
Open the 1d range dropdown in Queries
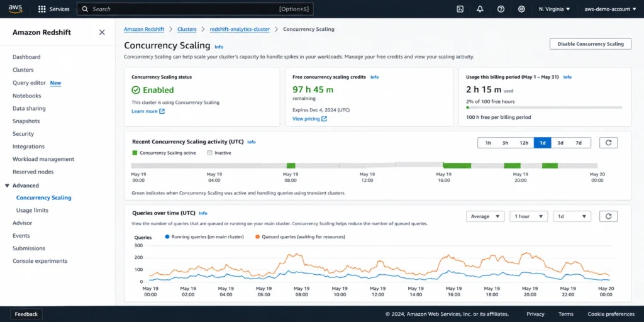tap(572, 216)
